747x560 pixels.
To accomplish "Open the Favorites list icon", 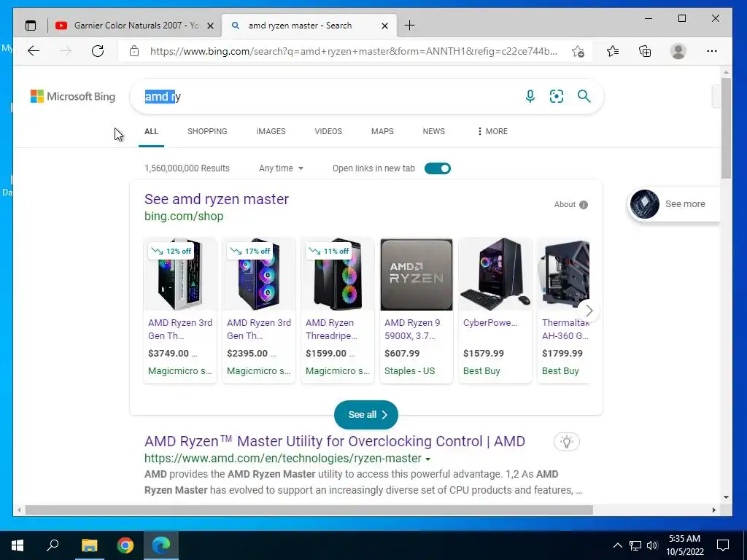I will [x=613, y=51].
